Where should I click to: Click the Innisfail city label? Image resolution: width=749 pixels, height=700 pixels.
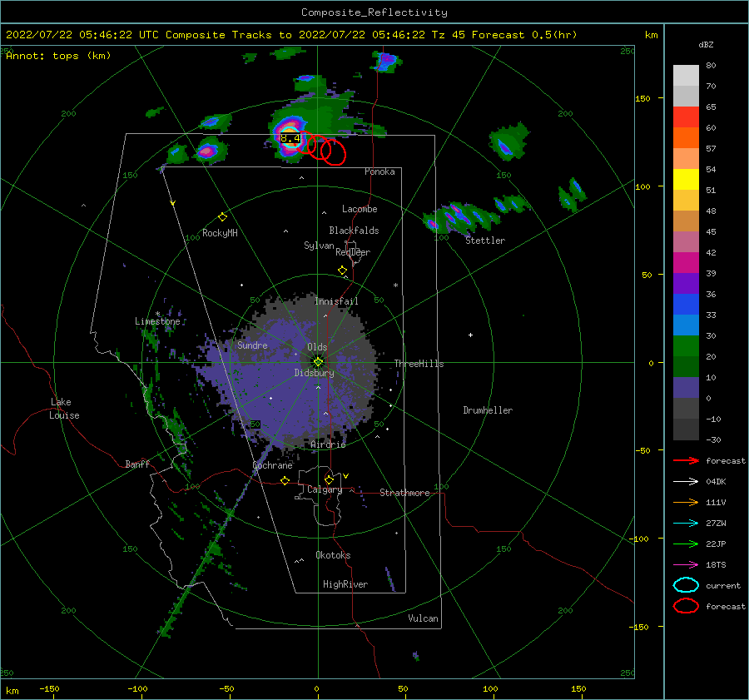(336, 301)
